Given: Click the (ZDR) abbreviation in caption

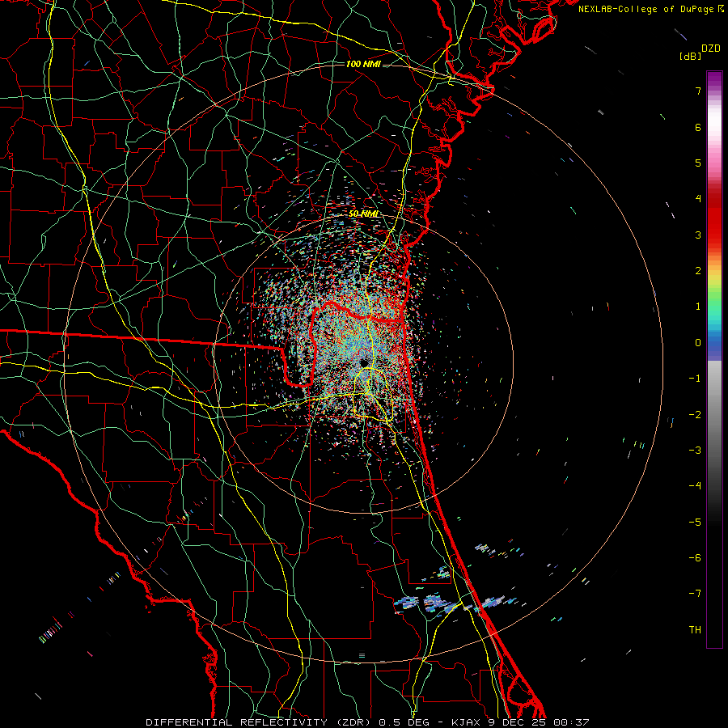Looking at the screenshot, I should tap(353, 722).
